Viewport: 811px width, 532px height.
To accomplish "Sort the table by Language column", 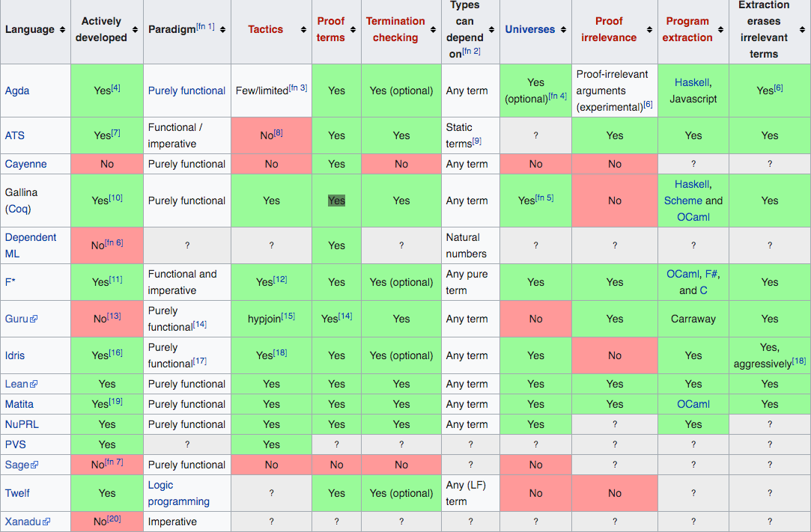I will pos(61,31).
